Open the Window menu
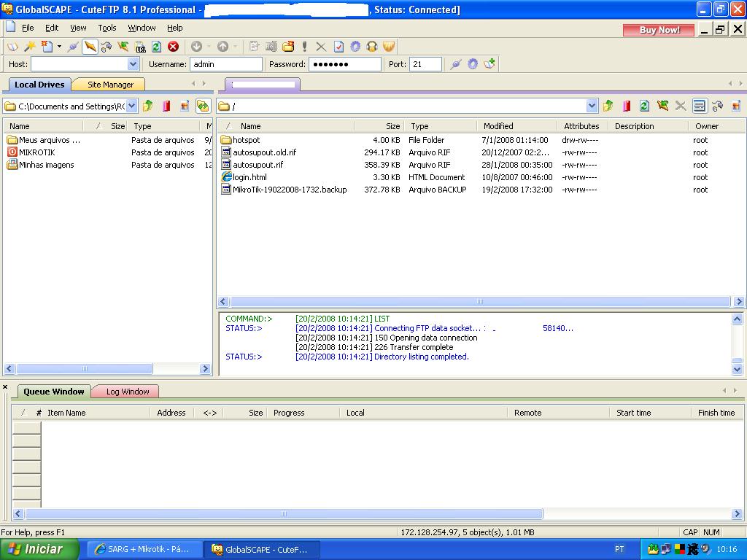Viewport: 747px width, 560px height. coord(142,28)
